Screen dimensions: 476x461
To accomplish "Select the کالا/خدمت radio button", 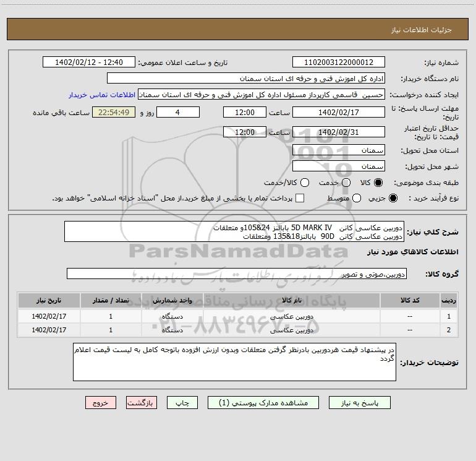I will (305, 183).
